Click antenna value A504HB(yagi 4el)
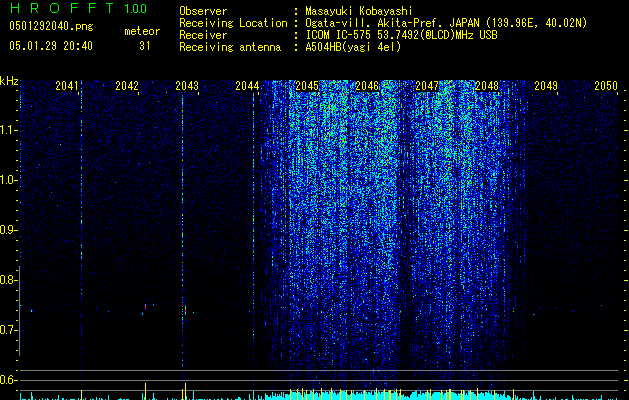 353,47
